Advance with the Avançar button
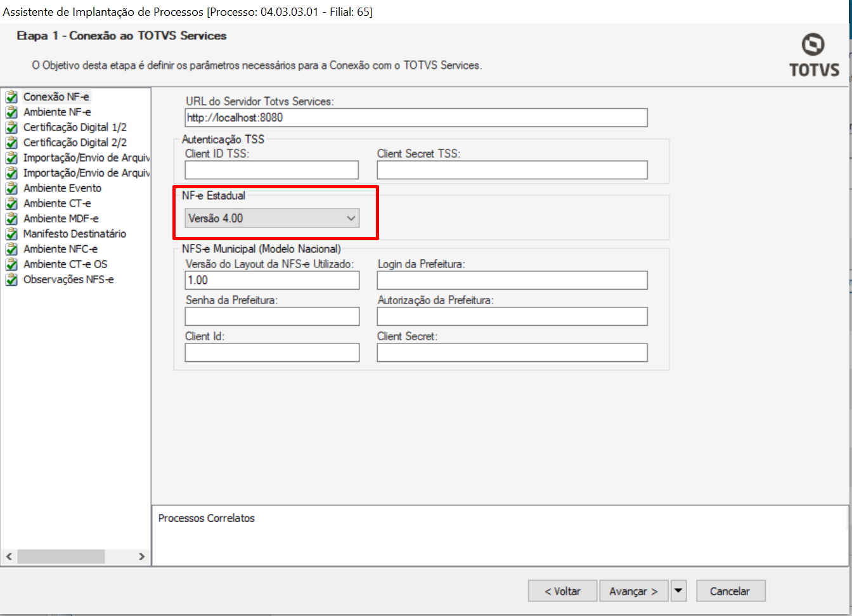This screenshot has height=616, width=852. click(634, 591)
